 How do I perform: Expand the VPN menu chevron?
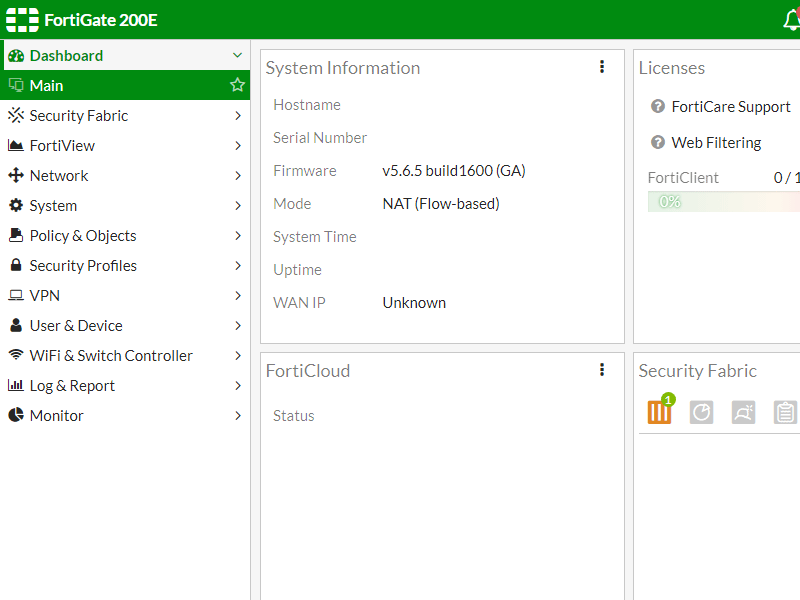pos(237,296)
